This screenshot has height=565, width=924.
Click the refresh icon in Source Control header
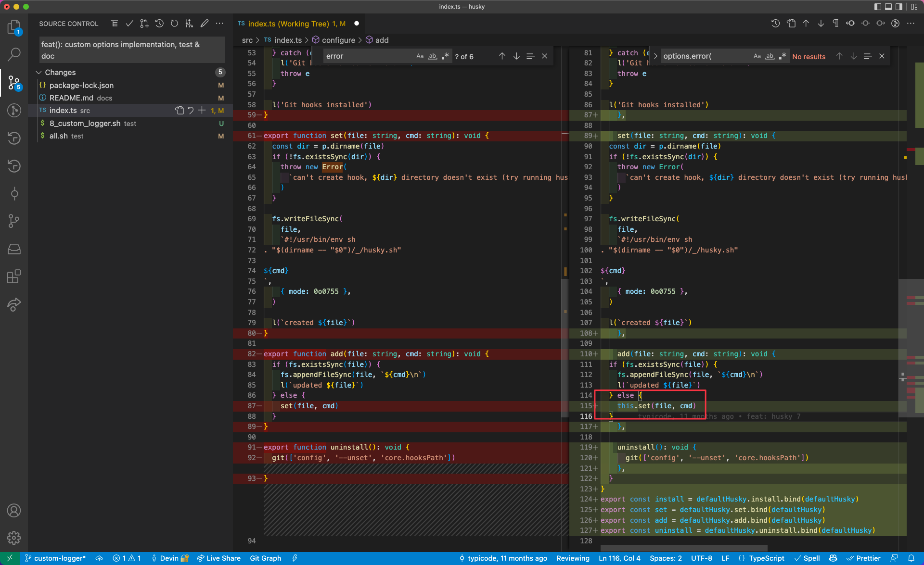pyautogui.click(x=174, y=24)
